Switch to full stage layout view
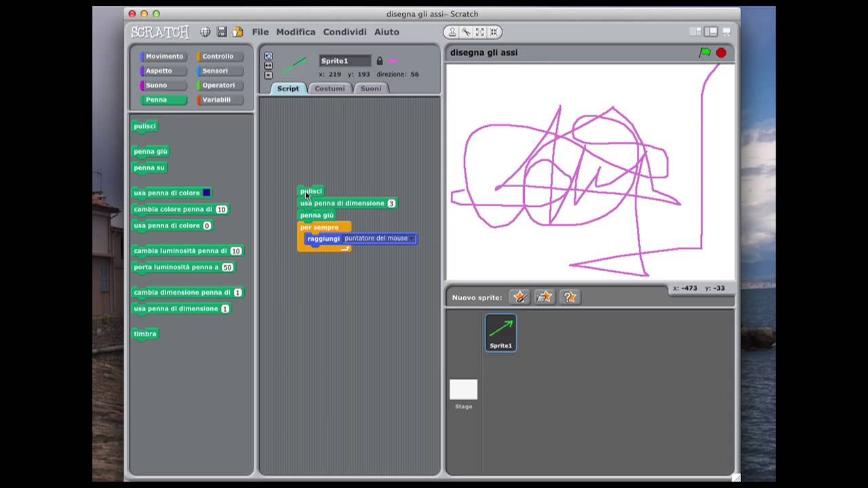Screen dimensions: 868x488 [711, 32]
